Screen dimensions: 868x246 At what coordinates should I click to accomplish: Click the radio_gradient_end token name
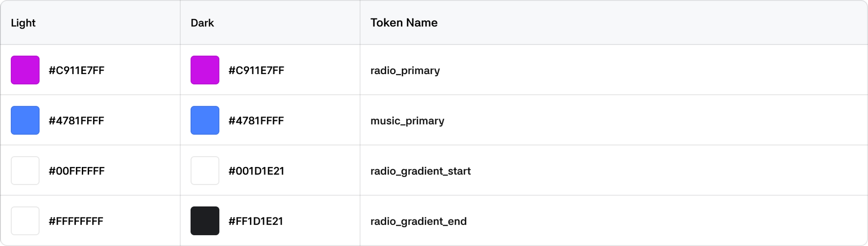click(x=418, y=222)
